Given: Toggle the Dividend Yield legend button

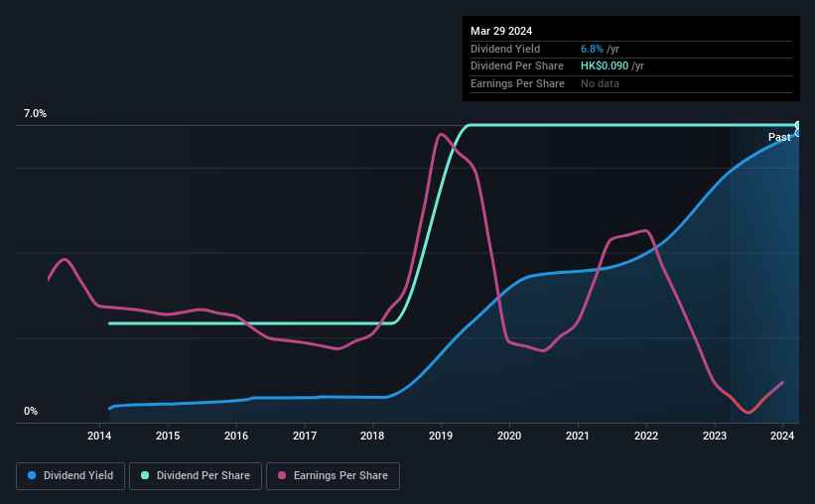Looking at the screenshot, I should [x=70, y=476].
